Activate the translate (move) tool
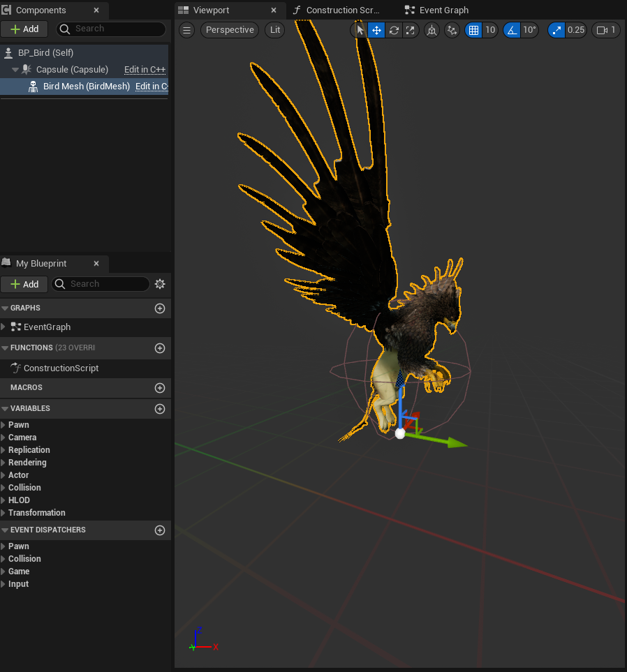The width and height of the screenshot is (627, 672). [376, 30]
